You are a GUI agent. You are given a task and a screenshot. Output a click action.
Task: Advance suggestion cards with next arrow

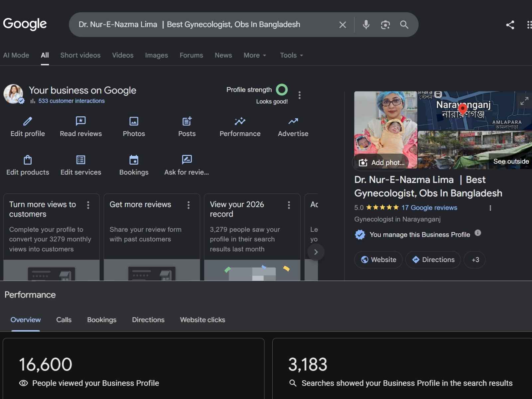(316, 252)
